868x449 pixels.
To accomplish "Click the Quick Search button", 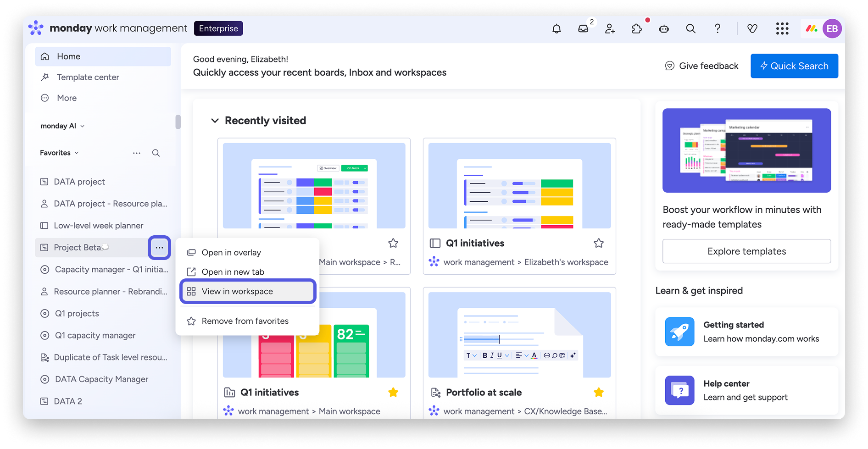I will pos(795,66).
